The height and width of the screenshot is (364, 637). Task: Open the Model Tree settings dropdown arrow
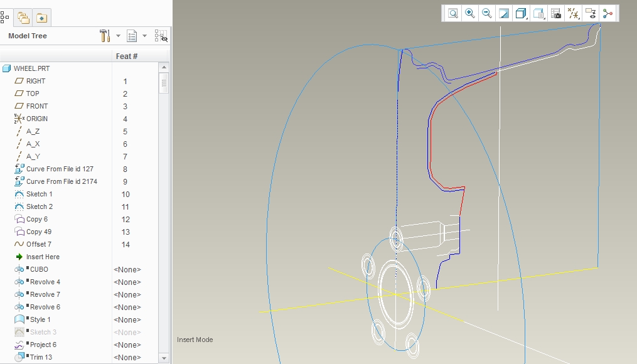point(118,36)
